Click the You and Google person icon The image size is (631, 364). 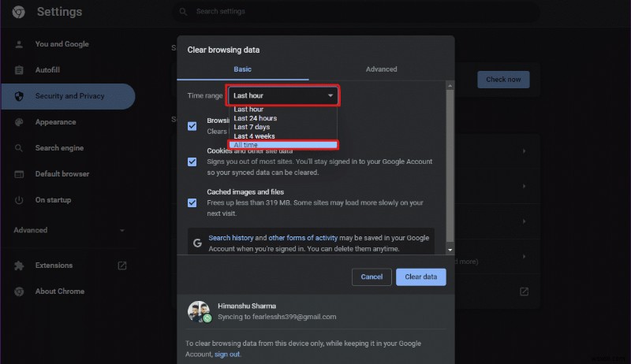click(19, 44)
